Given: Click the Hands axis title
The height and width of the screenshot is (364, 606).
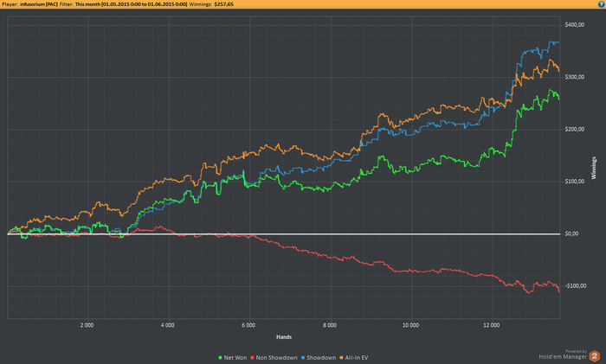Looking at the screenshot, I should point(284,337).
